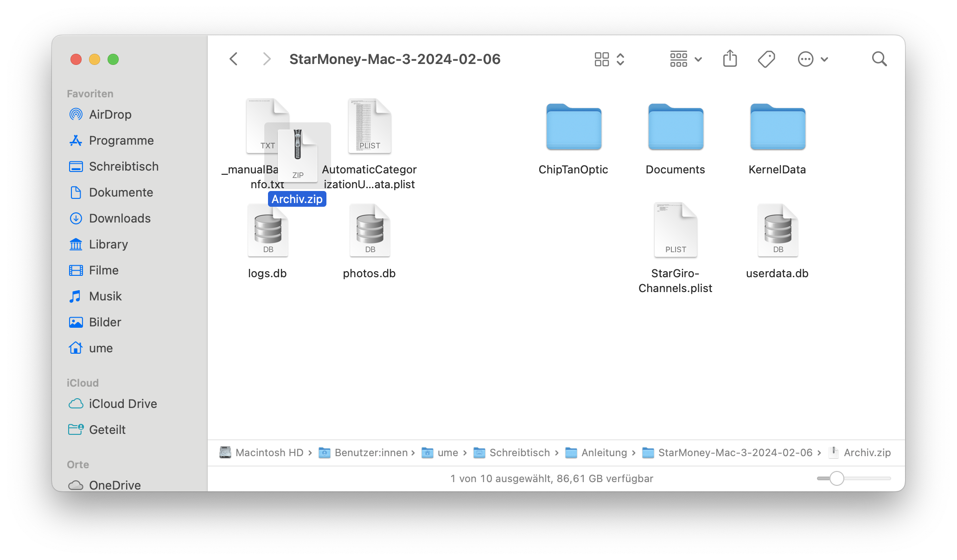Select the photos.db file
The height and width of the screenshot is (560, 957).
(x=370, y=230)
